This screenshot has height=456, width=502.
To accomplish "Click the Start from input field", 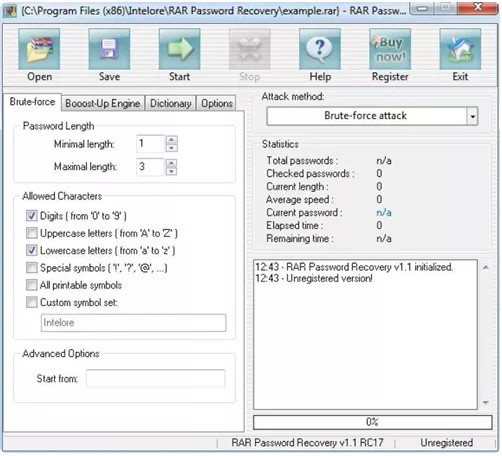I will [x=155, y=378].
